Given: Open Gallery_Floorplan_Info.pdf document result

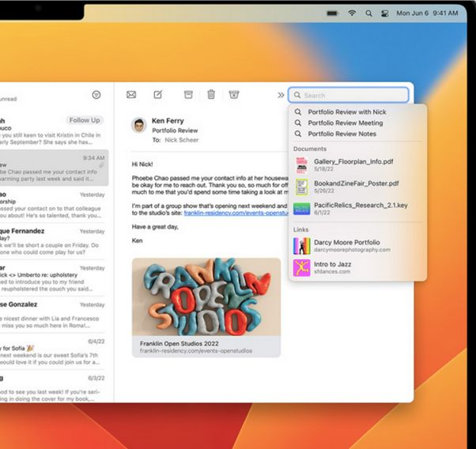Looking at the screenshot, I should point(357,165).
